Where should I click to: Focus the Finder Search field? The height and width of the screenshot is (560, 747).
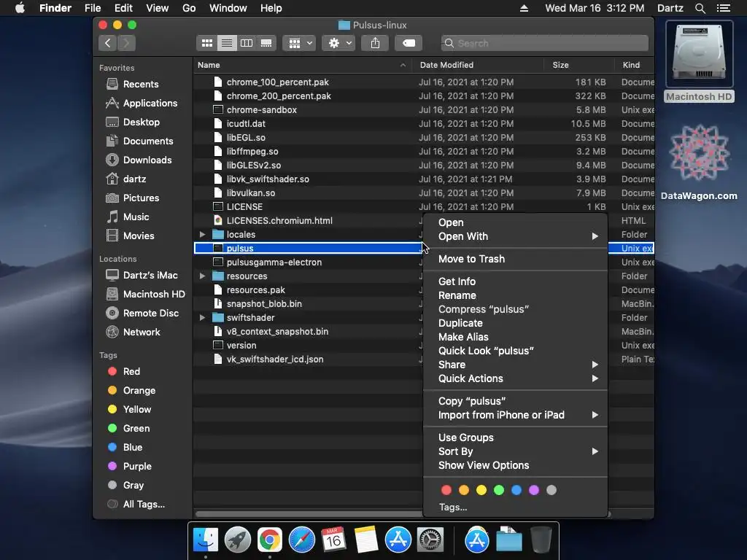tap(544, 43)
